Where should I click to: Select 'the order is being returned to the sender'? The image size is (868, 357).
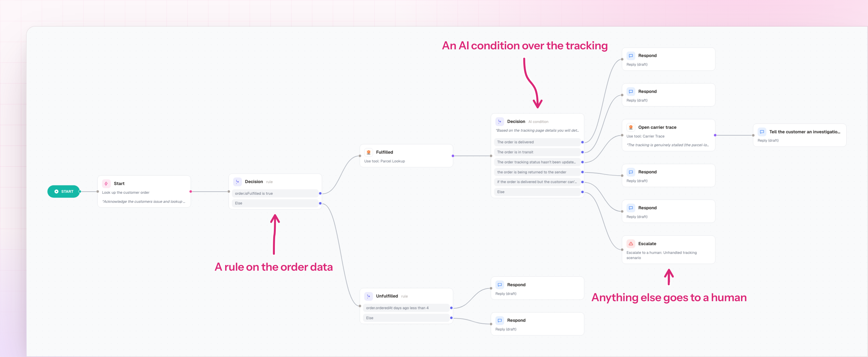[537, 172]
